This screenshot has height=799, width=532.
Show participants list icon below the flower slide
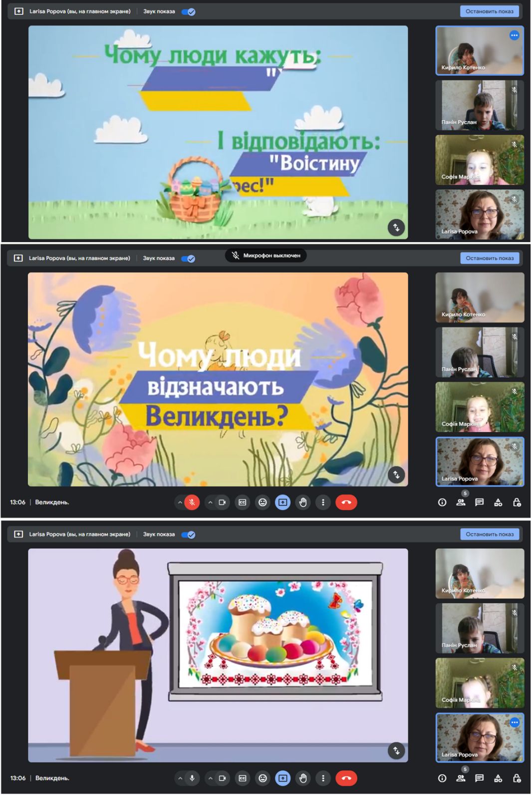(x=461, y=502)
